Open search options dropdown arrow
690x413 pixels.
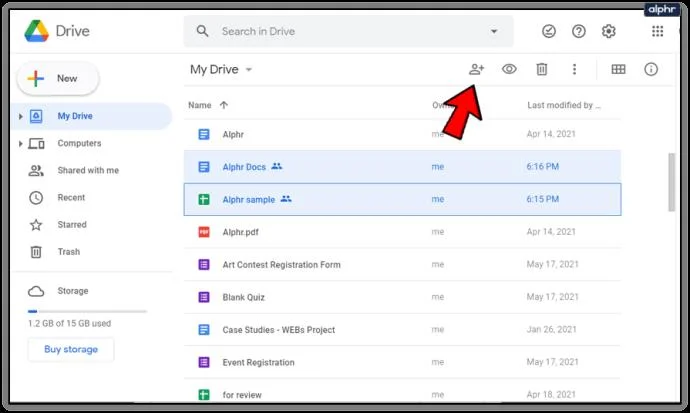(494, 31)
